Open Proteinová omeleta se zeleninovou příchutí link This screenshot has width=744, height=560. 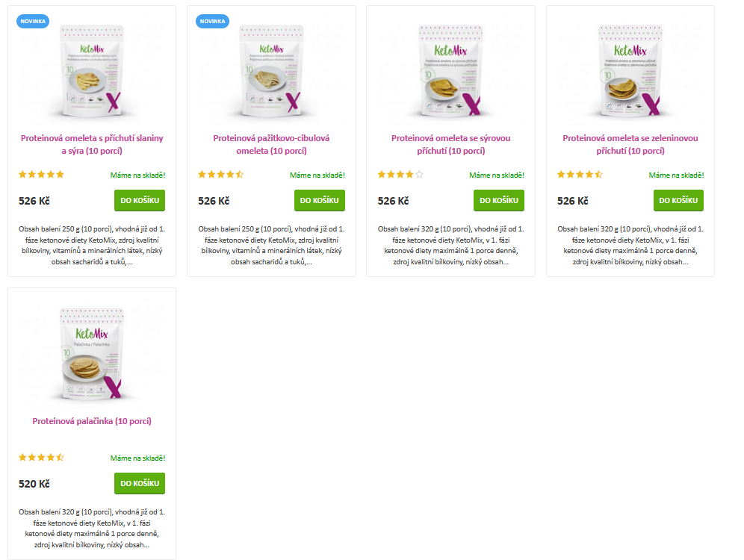(x=630, y=145)
